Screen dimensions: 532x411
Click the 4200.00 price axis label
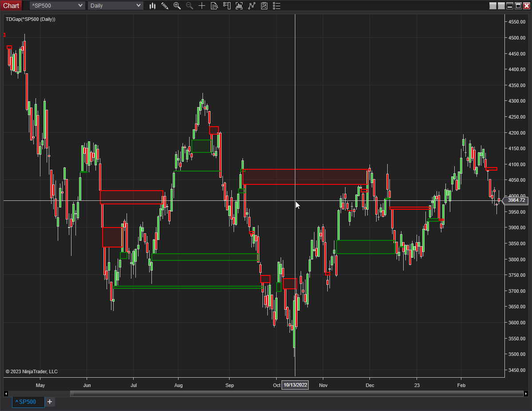[517, 133]
